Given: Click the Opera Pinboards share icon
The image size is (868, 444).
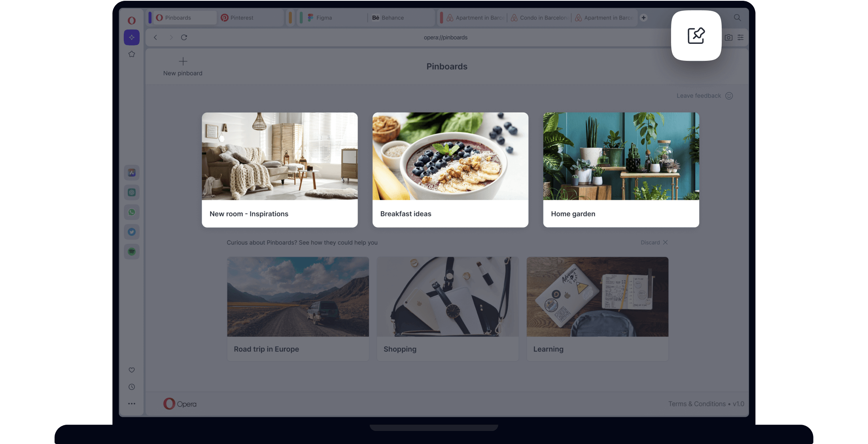Looking at the screenshot, I should click(696, 36).
